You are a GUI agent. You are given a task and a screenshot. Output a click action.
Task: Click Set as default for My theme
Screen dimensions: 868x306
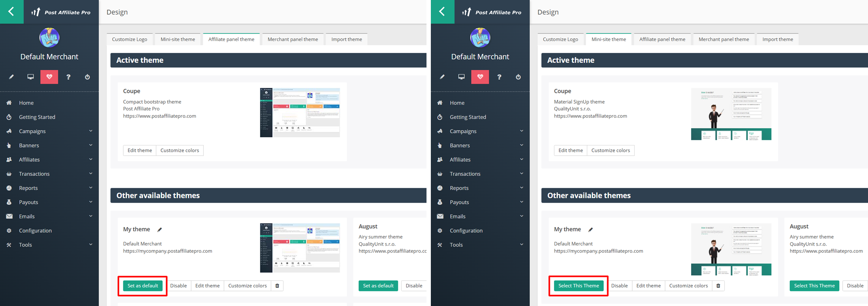(143, 286)
